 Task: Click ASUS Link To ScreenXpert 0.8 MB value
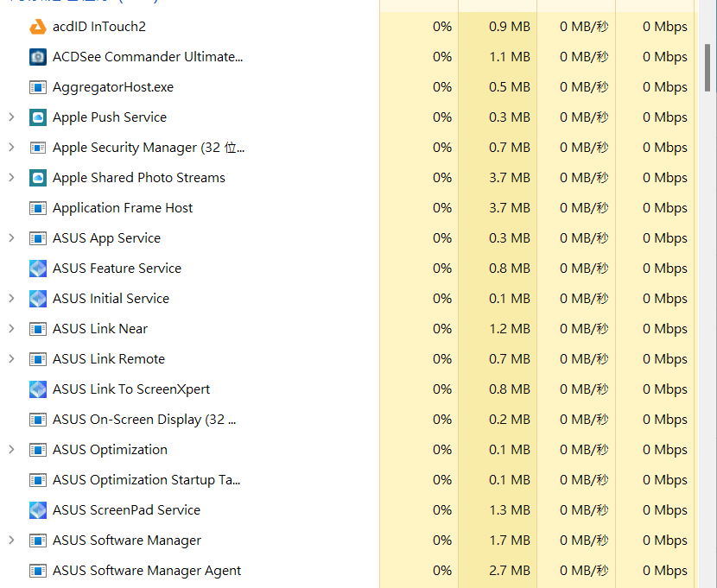510,389
